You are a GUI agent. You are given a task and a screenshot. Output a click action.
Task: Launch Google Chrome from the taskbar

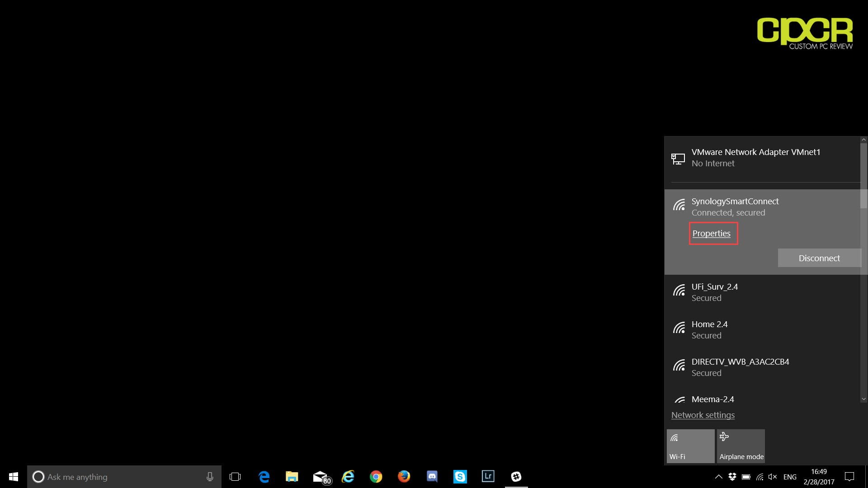(376, 477)
